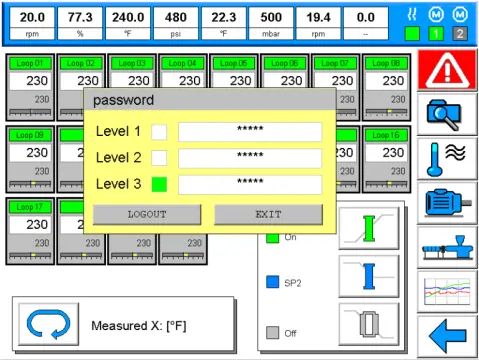This screenshot has height=360, width=479.
Task: Select the gray Off indicator
Action: 273,333
